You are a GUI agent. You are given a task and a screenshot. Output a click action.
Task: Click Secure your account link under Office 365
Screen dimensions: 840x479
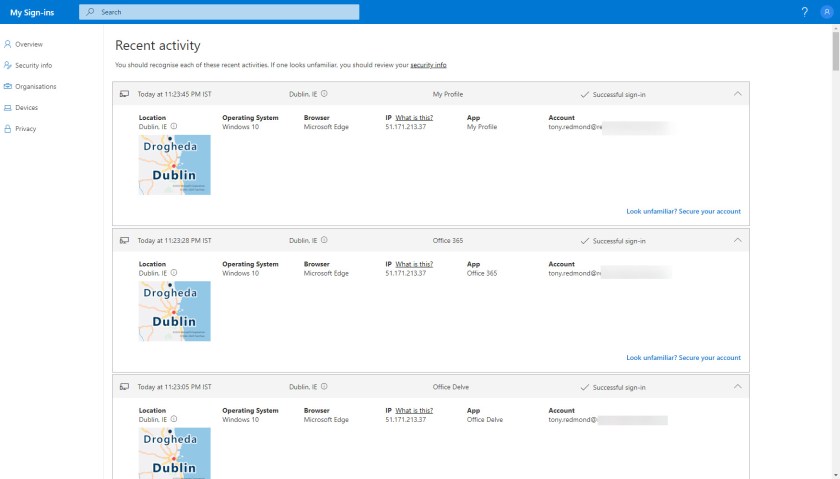point(684,357)
